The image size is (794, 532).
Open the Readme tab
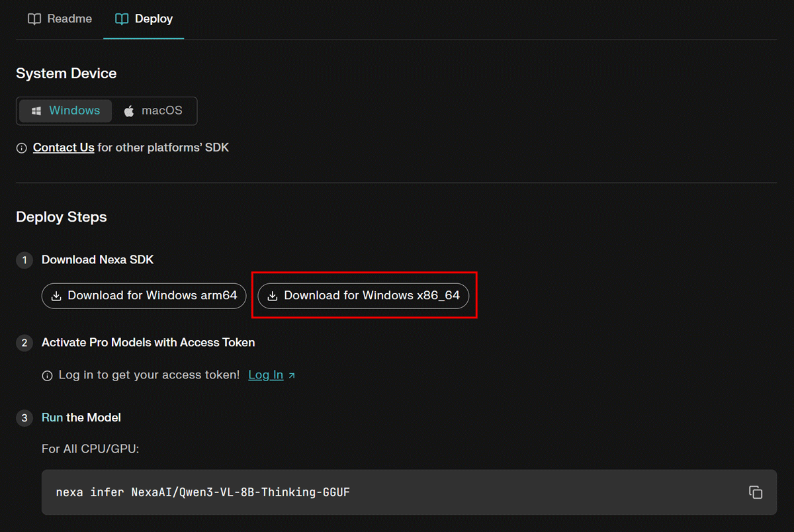pyautogui.click(x=60, y=19)
